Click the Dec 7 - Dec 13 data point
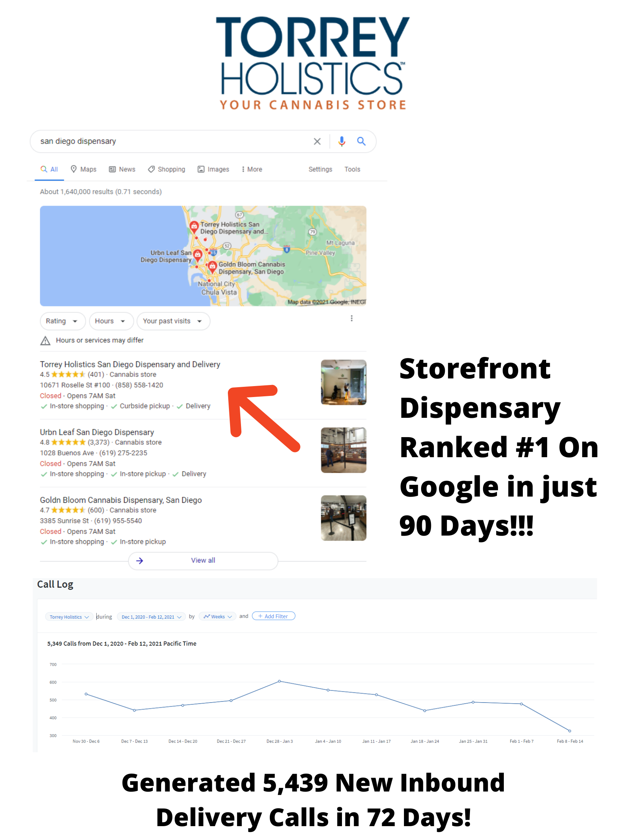The height and width of the screenshot is (840, 630). 135,711
